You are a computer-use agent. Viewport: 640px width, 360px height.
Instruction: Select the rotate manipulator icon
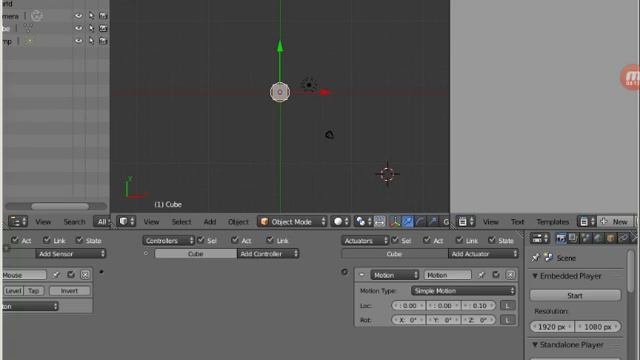[420, 222]
